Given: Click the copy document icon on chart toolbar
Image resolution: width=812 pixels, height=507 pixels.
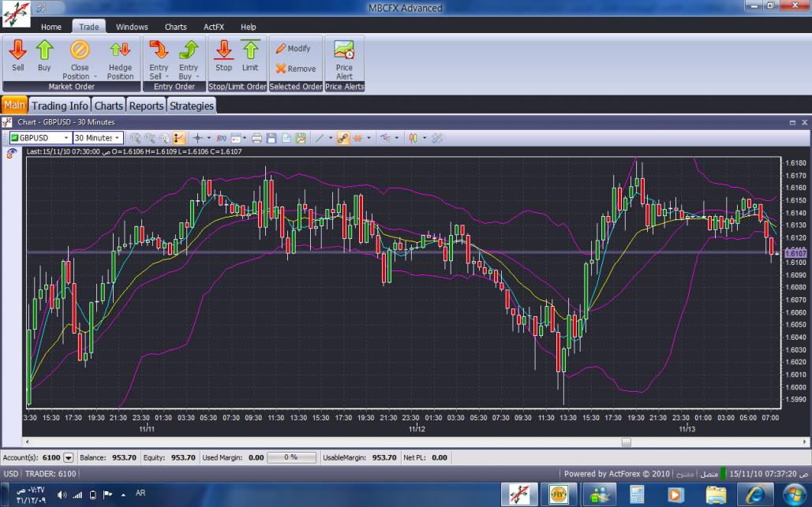Looking at the screenshot, I should click(x=286, y=138).
